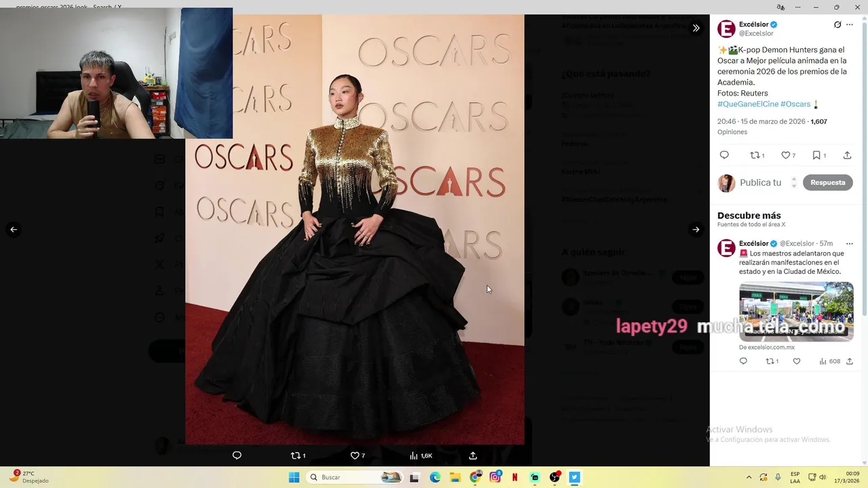Switch to OBS Studio on taskbar
Screen dimensions: 868x488
(555, 477)
